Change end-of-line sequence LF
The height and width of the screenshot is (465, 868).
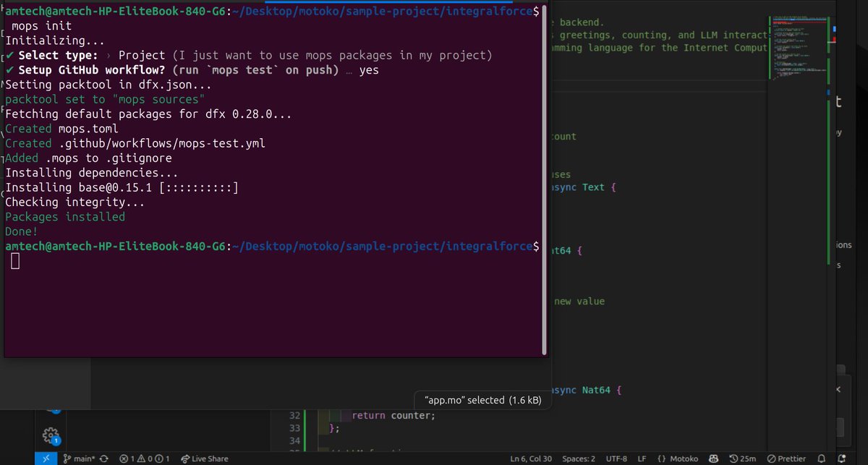tap(642, 458)
